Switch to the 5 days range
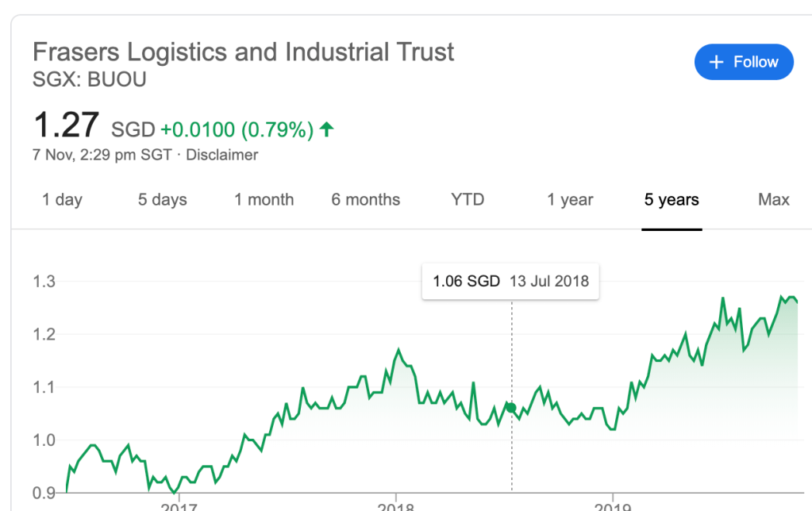Screen dimensions: 812x511 [162, 200]
